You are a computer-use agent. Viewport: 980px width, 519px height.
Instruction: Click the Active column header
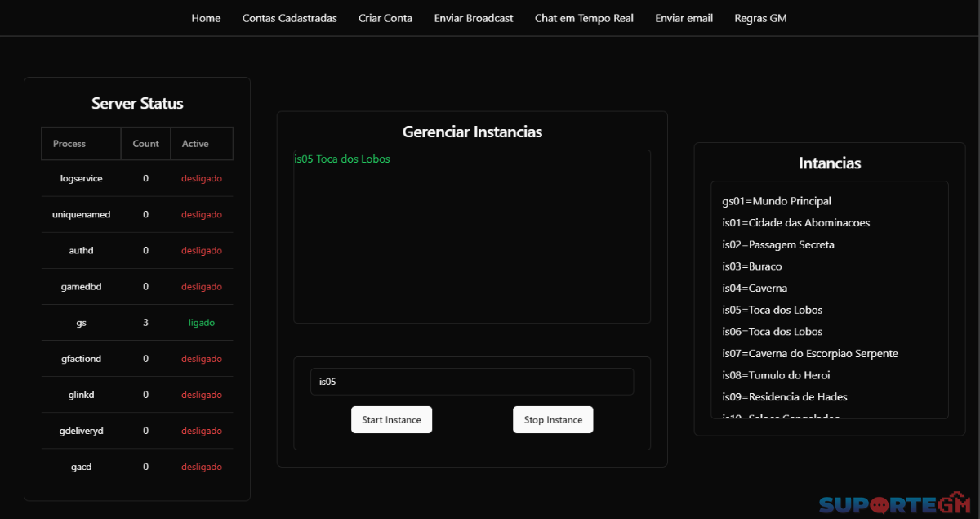(202, 144)
